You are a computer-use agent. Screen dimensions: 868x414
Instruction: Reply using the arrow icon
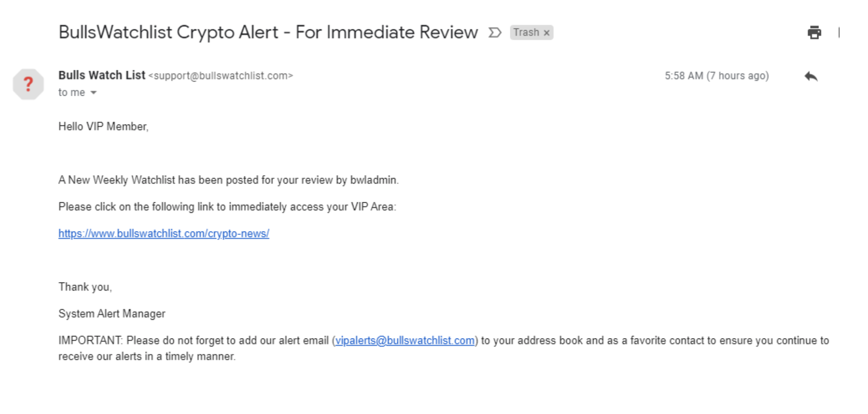point(811,76)
